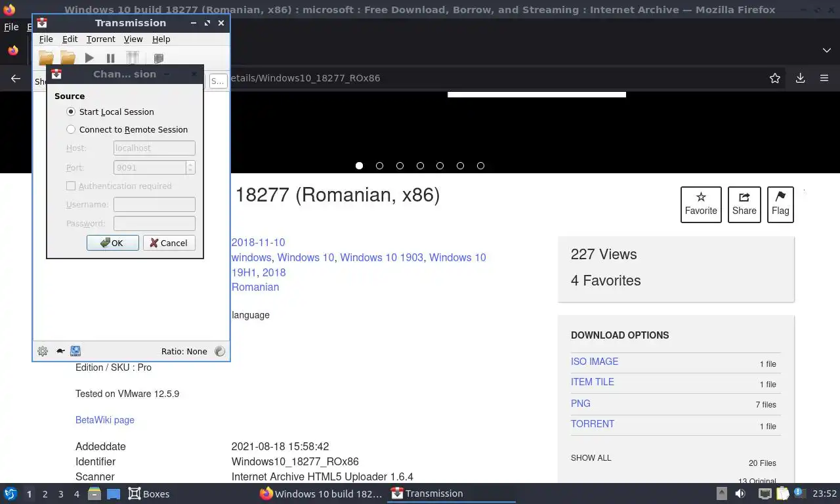Screen dimensions: 840x504
Task: Open ITEM TILE download option
Action: [593, 382]
